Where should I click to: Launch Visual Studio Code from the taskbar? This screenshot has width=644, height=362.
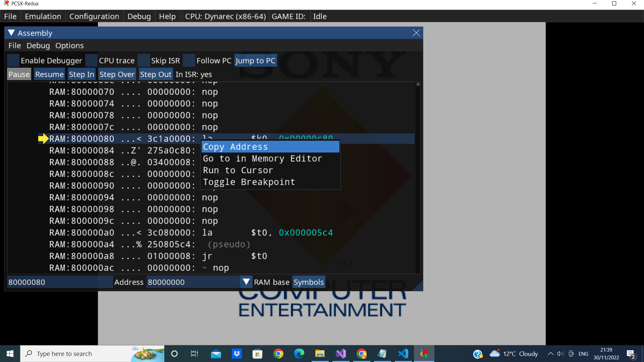(x=403, y=353)
